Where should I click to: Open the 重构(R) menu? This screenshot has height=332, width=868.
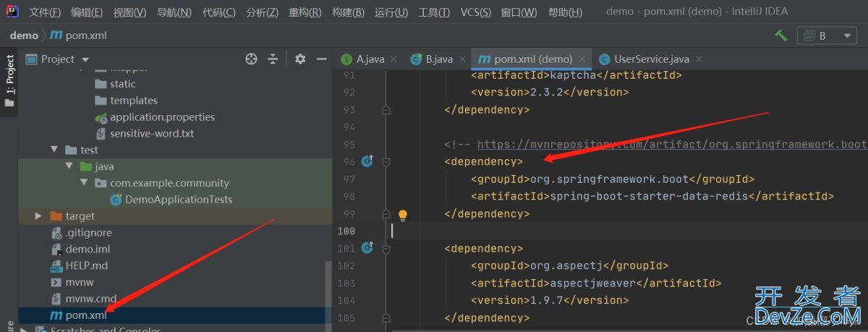click(x=305, y=12)
